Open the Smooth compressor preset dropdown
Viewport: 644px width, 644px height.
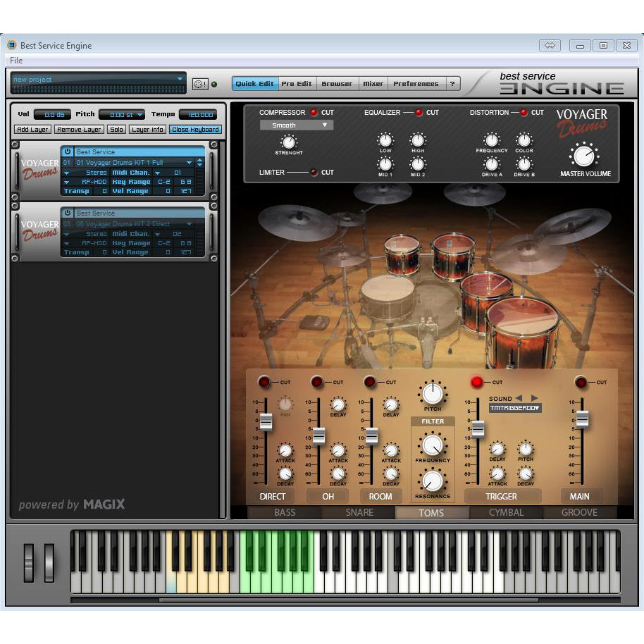pyautogui.click(x=297, y=125)
